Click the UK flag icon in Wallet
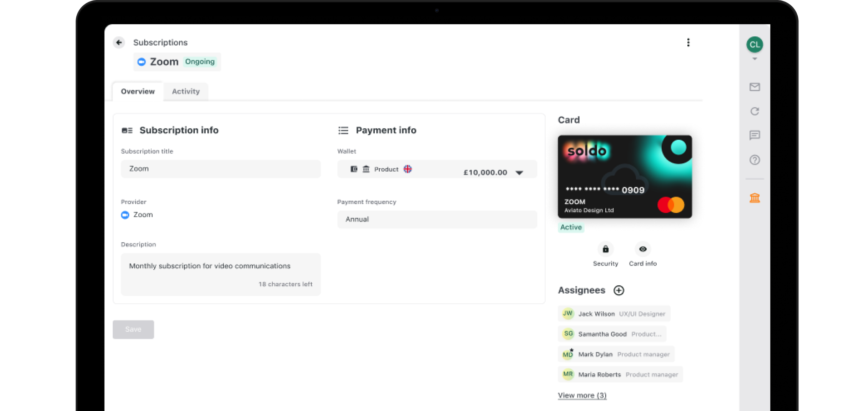The width and height of the screenshot is (868, 411). coord(408,169)
